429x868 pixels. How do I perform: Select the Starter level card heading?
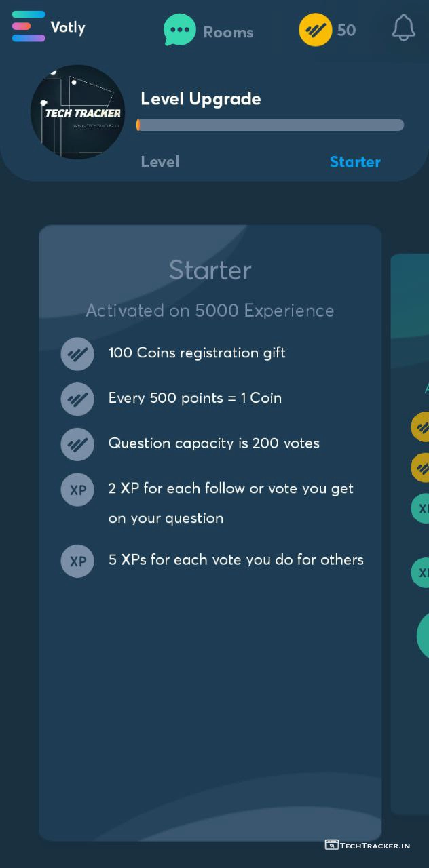coord(210,271)
